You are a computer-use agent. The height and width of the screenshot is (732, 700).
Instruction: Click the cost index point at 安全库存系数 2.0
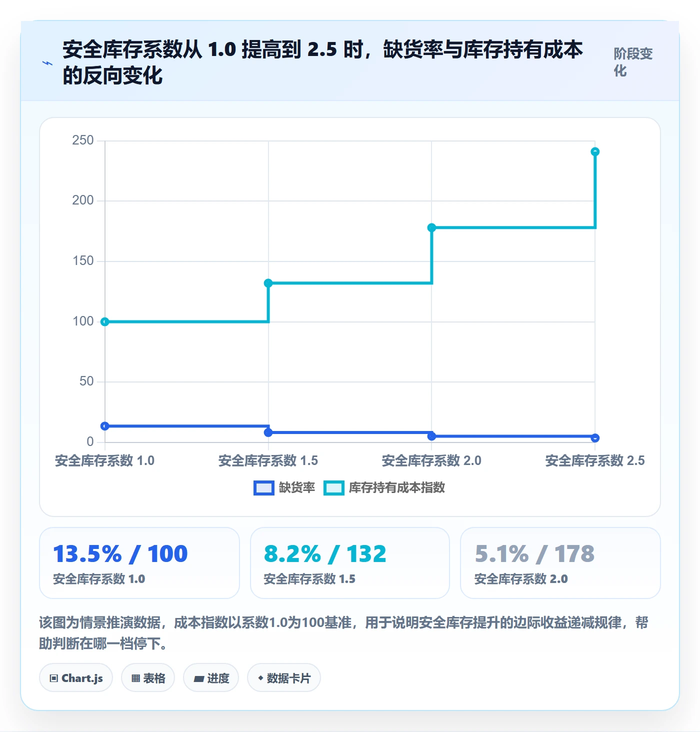[x=431, y=227]
